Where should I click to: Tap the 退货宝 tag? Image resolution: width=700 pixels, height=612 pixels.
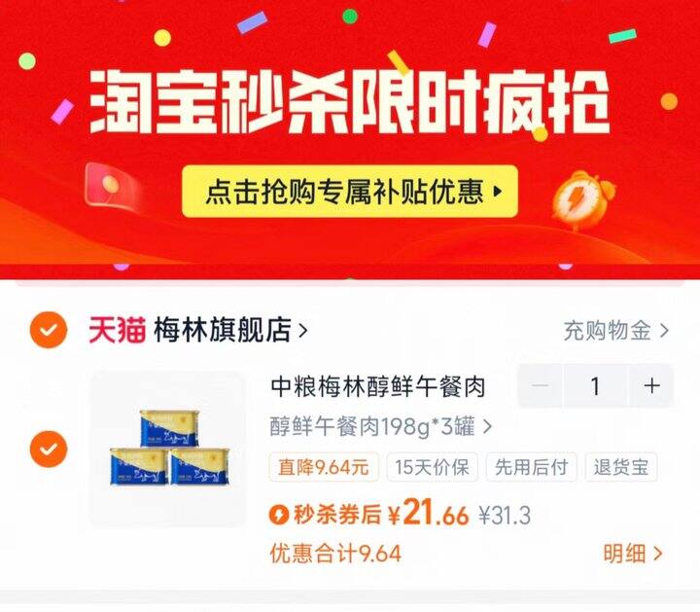621,467
